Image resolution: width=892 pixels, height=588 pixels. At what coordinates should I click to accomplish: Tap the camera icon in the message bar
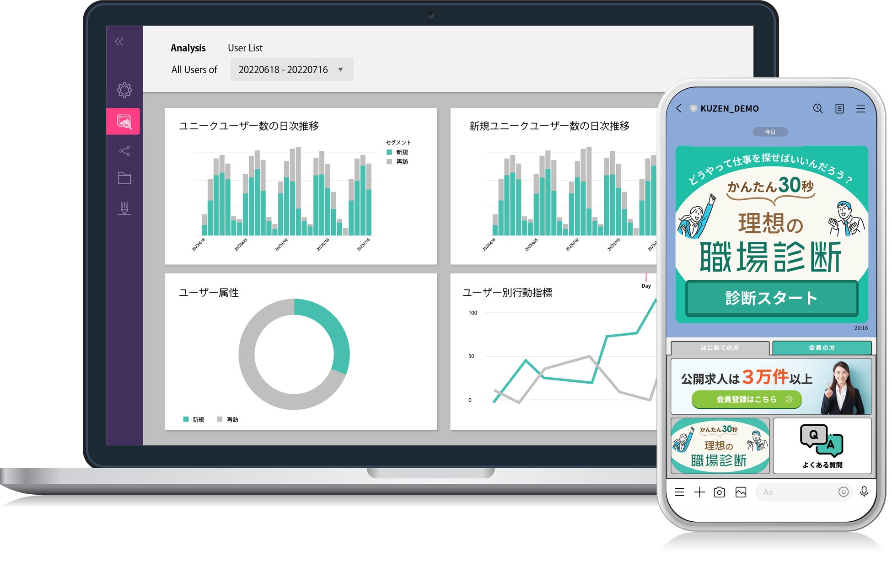(x=719, y=492)
